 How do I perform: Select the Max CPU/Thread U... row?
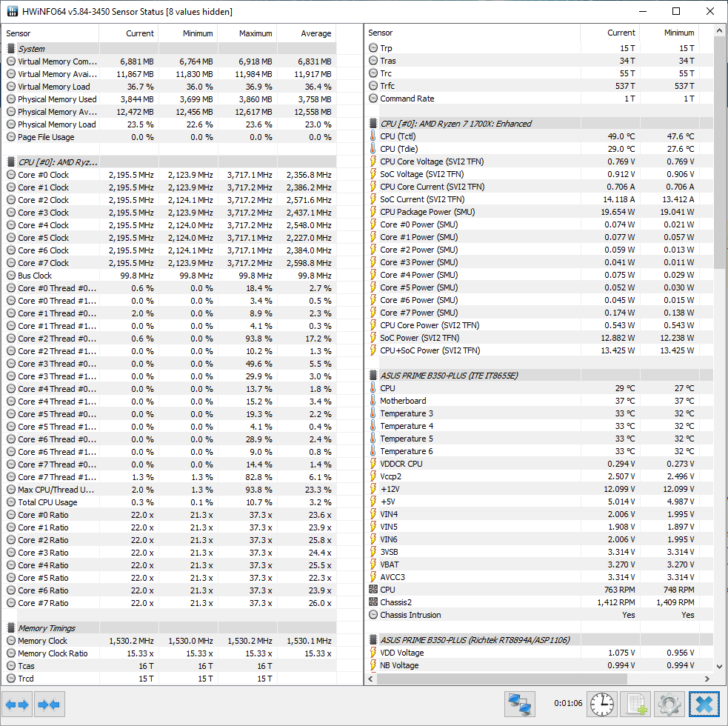pos(169,490)
